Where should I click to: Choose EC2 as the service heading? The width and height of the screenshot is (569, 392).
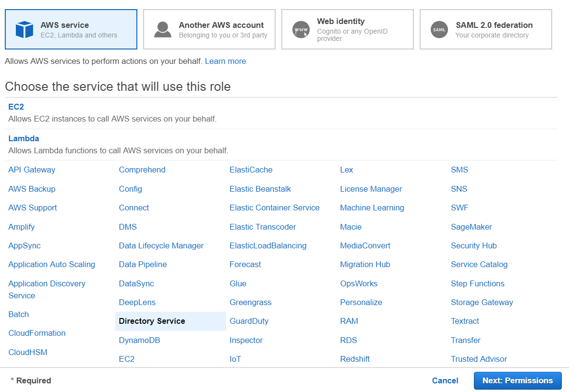[16, 107]
